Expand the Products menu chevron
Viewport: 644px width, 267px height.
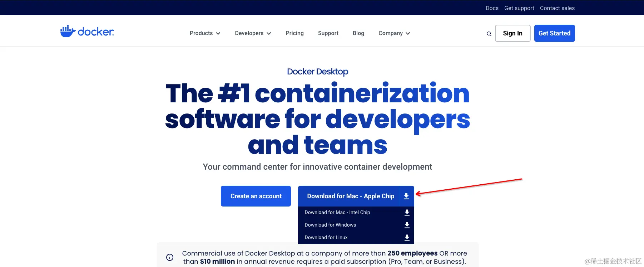(218, 34)
